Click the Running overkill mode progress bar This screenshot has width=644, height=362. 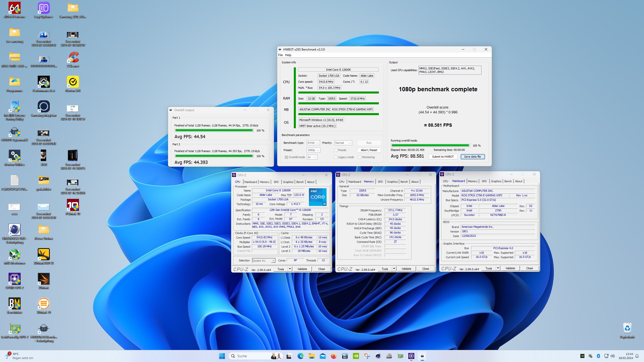coord(430,146)
